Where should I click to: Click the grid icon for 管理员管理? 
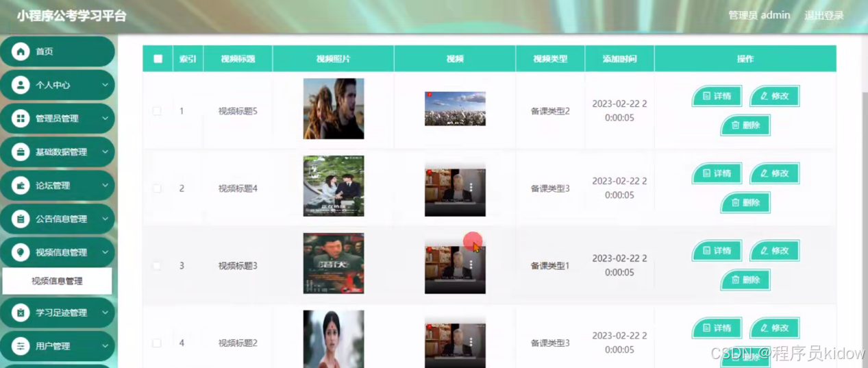coord(21,119)
